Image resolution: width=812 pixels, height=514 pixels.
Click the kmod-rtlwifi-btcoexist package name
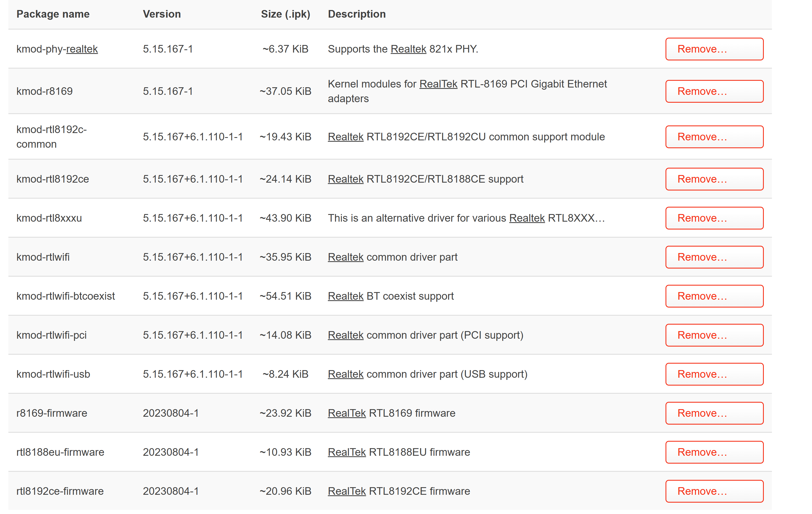[66, 296]
